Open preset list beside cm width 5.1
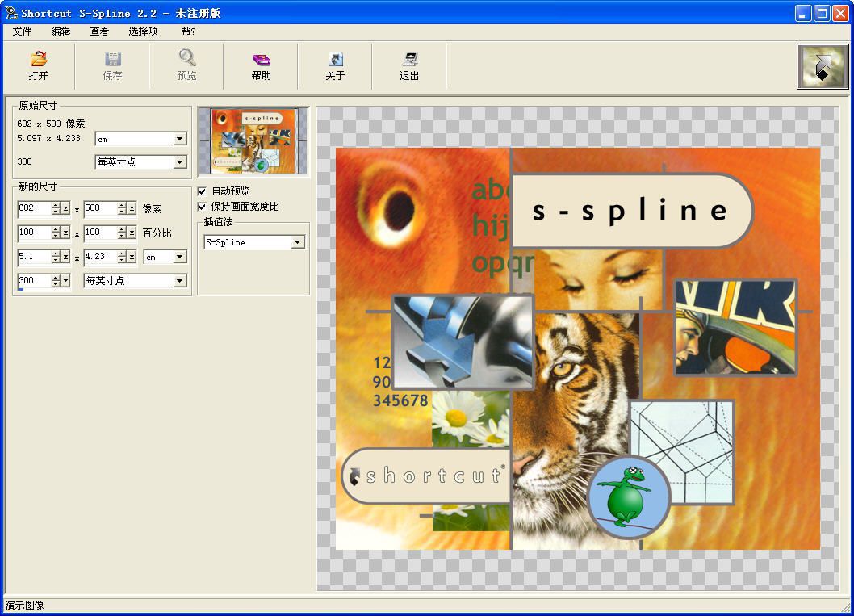The image size is (854, 616). coord(65,257)
